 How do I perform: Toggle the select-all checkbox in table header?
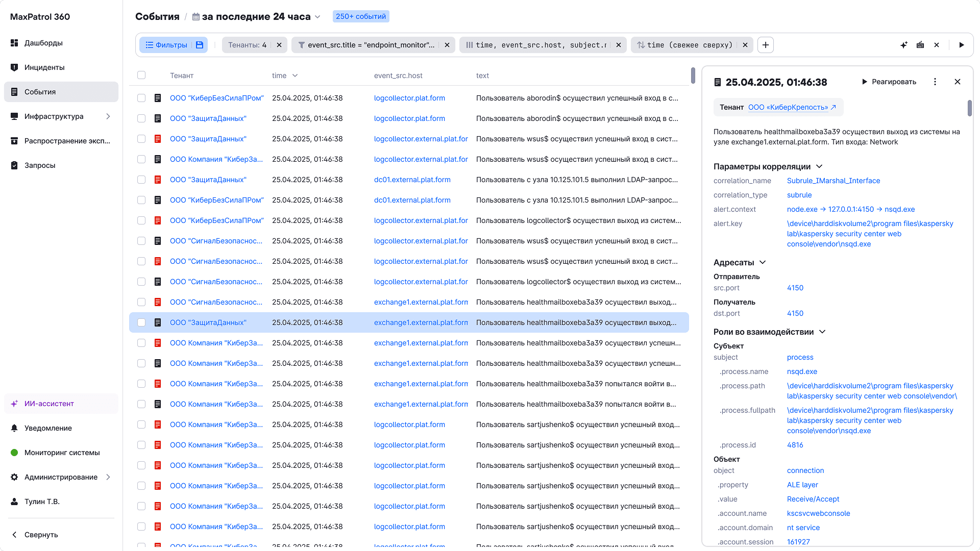(x=141, y=76)
